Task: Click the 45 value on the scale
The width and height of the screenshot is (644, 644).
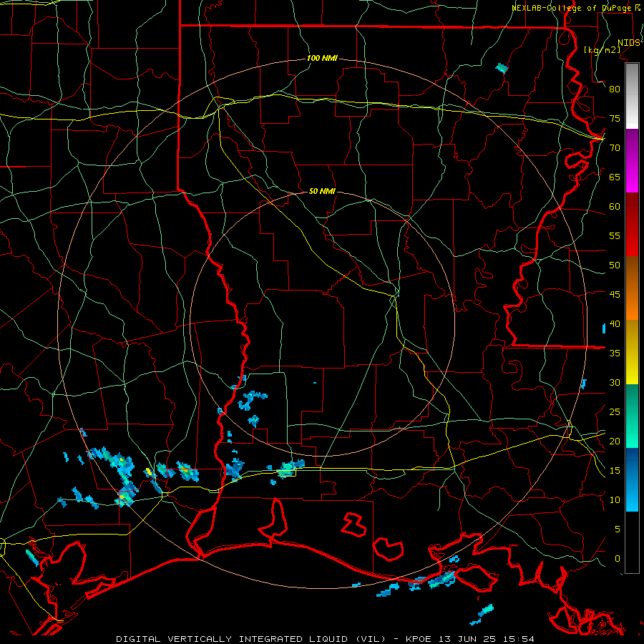Action: click(615, 295)
